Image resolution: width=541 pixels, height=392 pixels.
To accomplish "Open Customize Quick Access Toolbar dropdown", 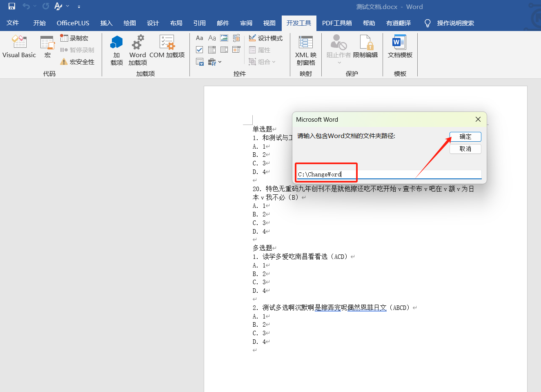I will click(x=79, y=7).
